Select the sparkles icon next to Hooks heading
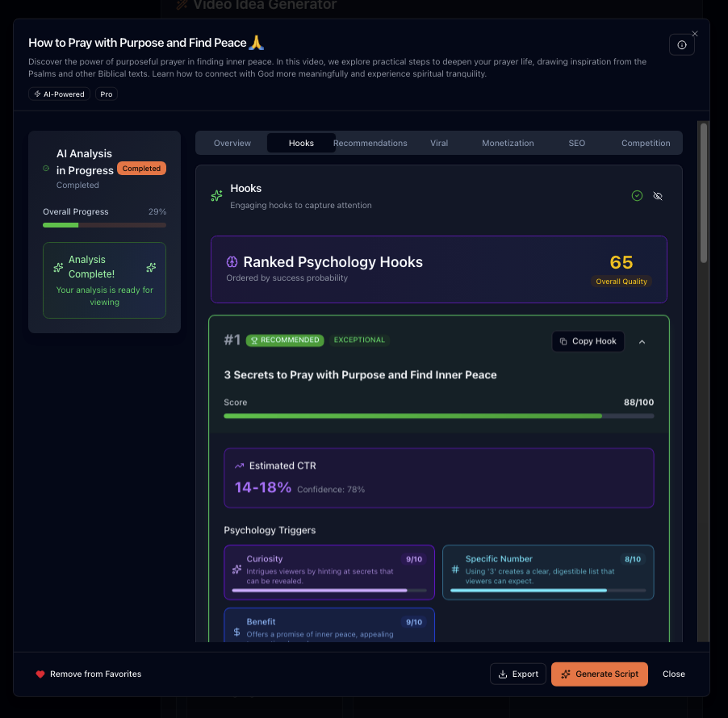Image resolution: width=728 pixels, height=718 pixels. (215, 195)
